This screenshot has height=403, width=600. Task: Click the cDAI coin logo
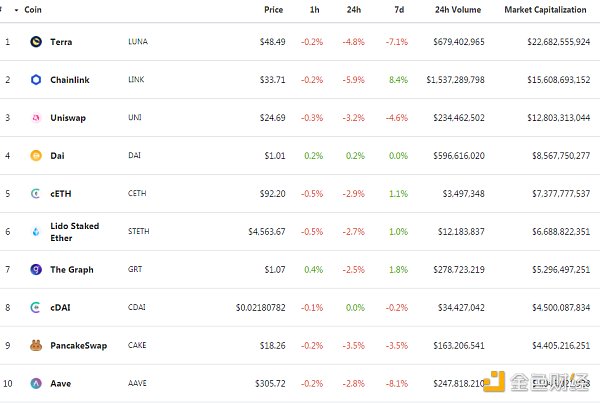click(36, 307)
